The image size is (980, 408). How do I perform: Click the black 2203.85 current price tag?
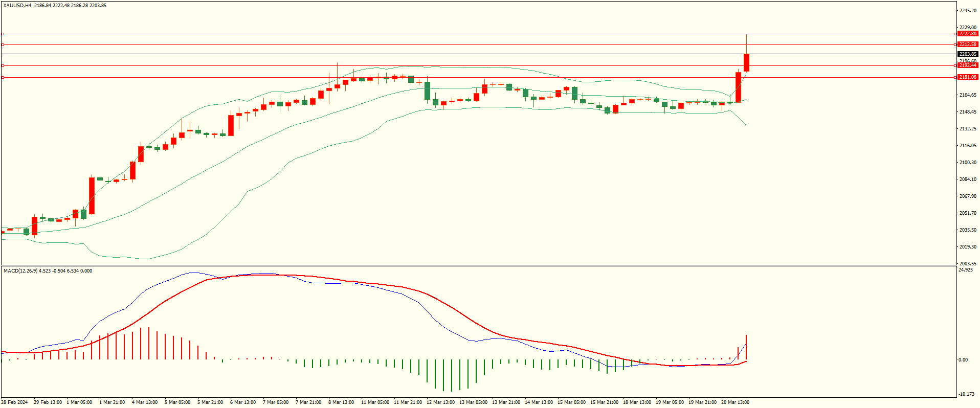(x=968, y=54)
